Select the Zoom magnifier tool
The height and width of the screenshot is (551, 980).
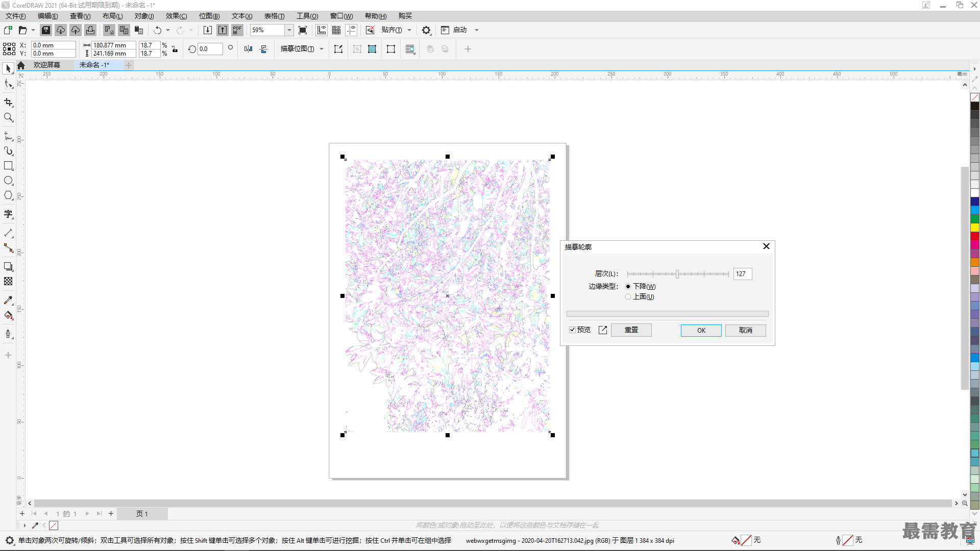coord(8,117)
